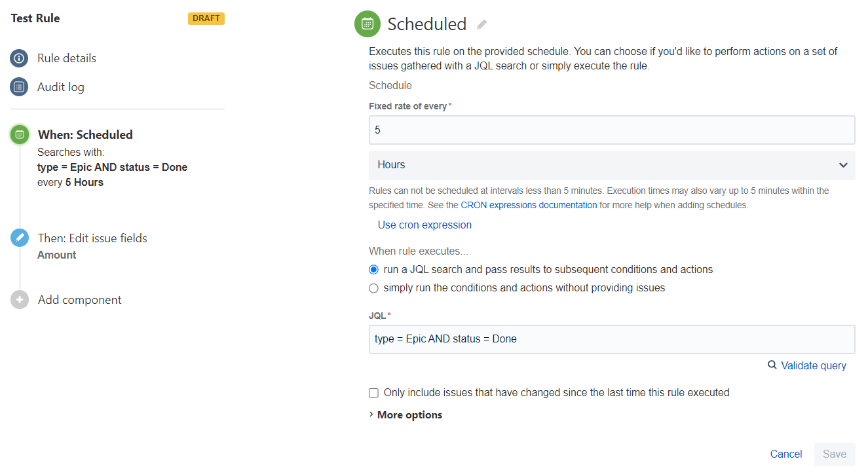
Task: Click the clock icon in the Scheduled header
Action: click(x=367, y=24)
